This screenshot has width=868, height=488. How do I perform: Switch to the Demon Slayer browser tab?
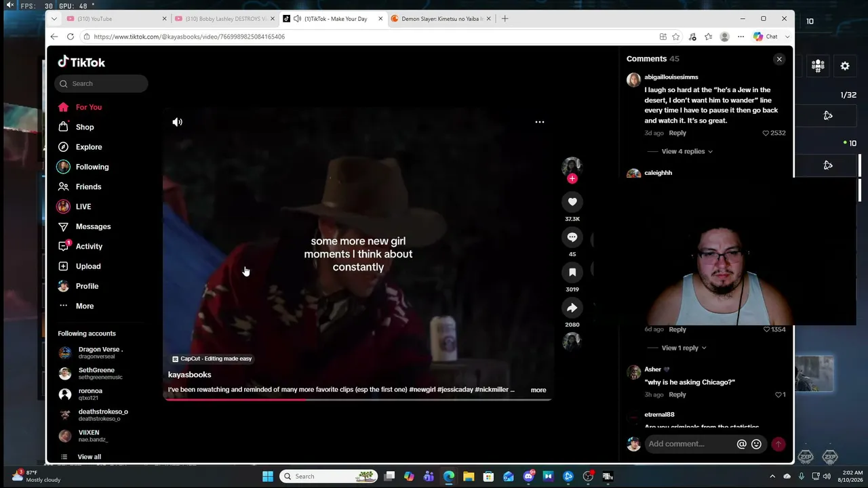point(441,19)
